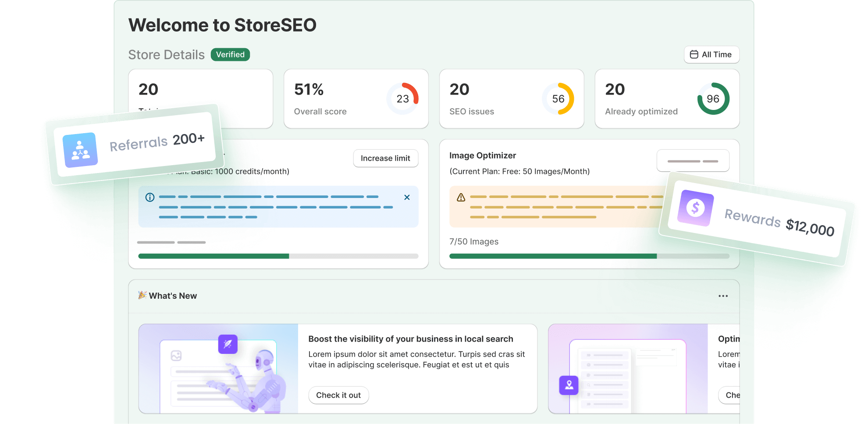Click the image placeholder icon on illustration
868x424 pixels.
[176, 356]
